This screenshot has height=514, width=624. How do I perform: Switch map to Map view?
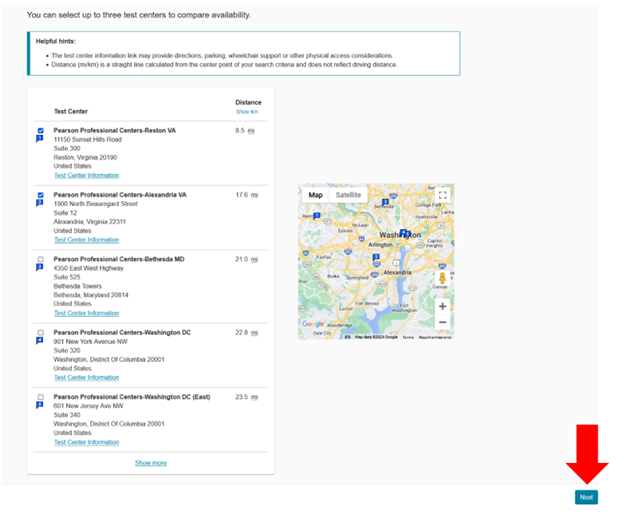[316, 195]
